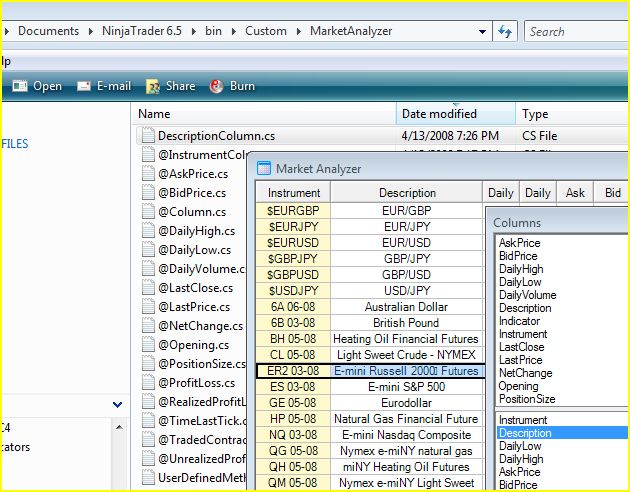The image size is (630, 492).
Task: Select AskPrice in the applied columns list
Action: pos(520,472)
